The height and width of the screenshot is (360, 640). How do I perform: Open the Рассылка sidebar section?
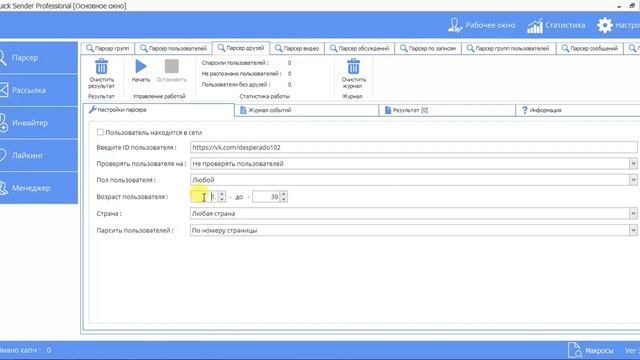click(x=38, y=90)
